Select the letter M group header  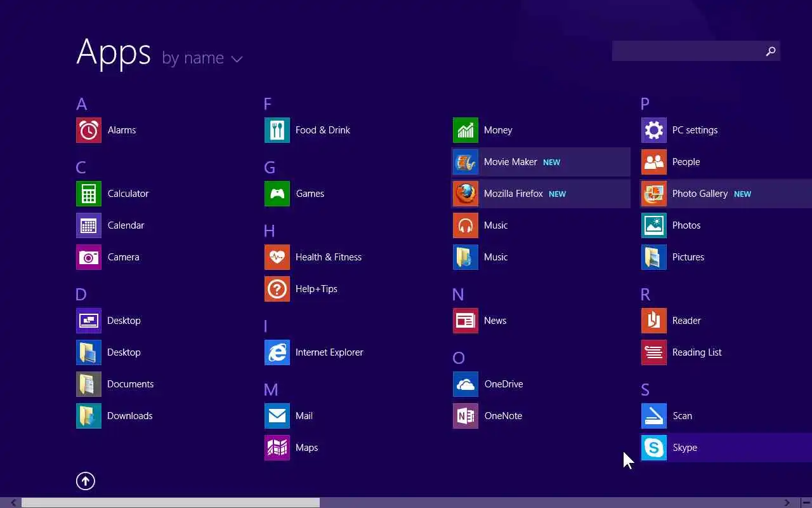click(x=271, y=390)
